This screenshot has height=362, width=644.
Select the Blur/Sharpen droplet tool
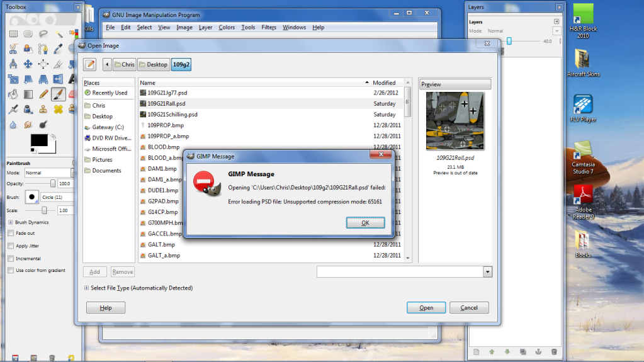13,125
